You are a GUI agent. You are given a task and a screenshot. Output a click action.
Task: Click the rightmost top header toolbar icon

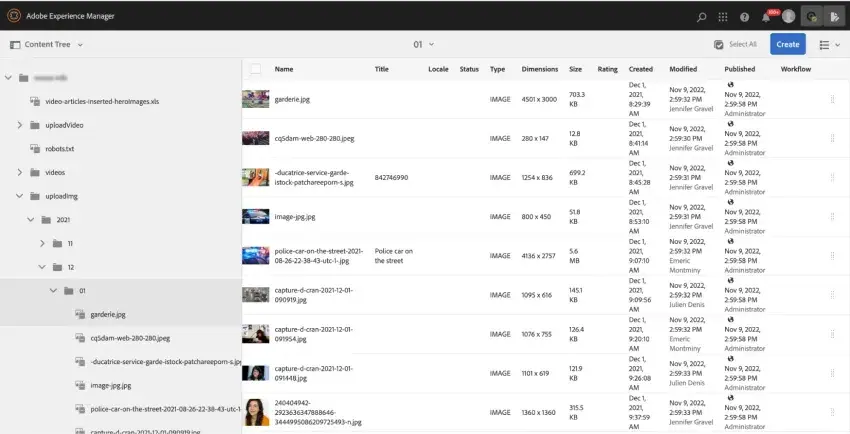[x=834, y=17]
